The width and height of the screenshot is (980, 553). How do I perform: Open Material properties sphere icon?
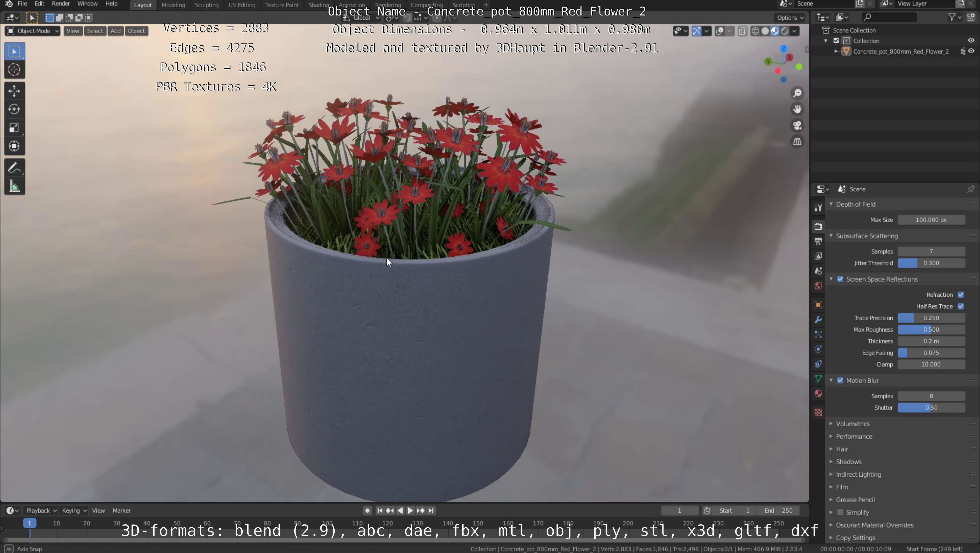818,394
